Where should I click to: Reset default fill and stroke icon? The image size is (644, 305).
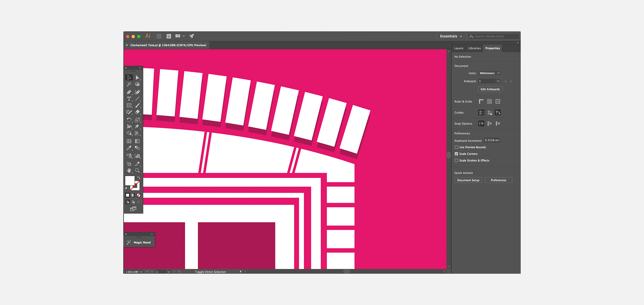127,188
